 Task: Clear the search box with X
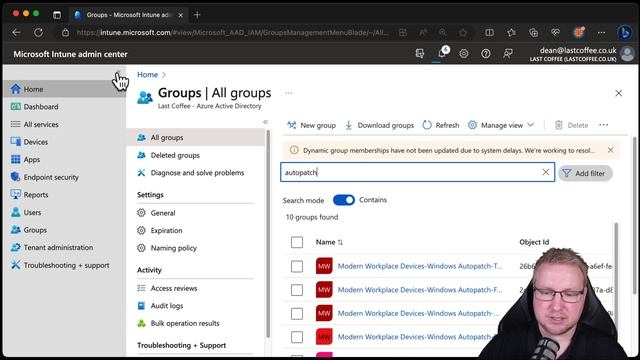[x=546, y=172]
